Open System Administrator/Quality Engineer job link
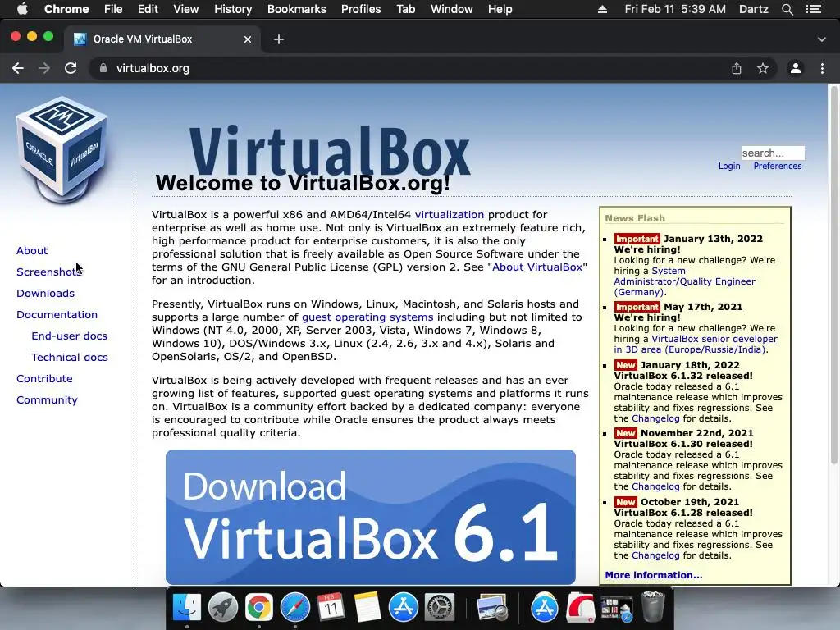840x630 pixels. (685, 281)
